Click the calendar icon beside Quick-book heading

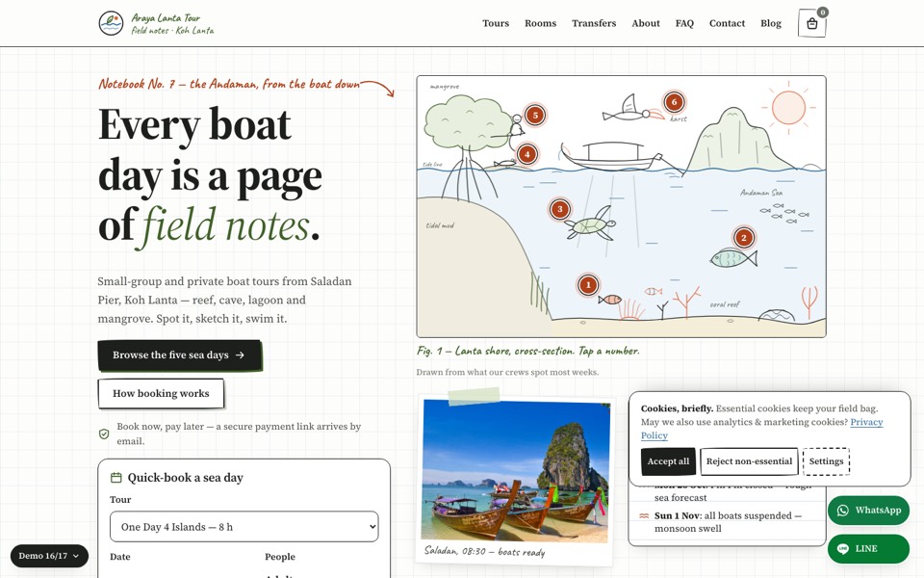(116, 478)
